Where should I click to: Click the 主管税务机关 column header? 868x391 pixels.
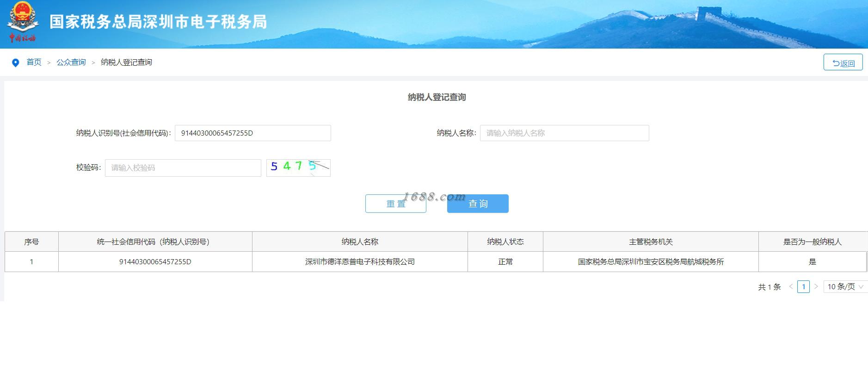click(x=651, y=242)
